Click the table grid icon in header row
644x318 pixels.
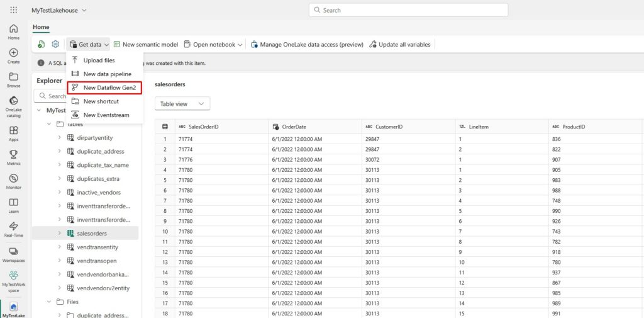click(165, 127)
